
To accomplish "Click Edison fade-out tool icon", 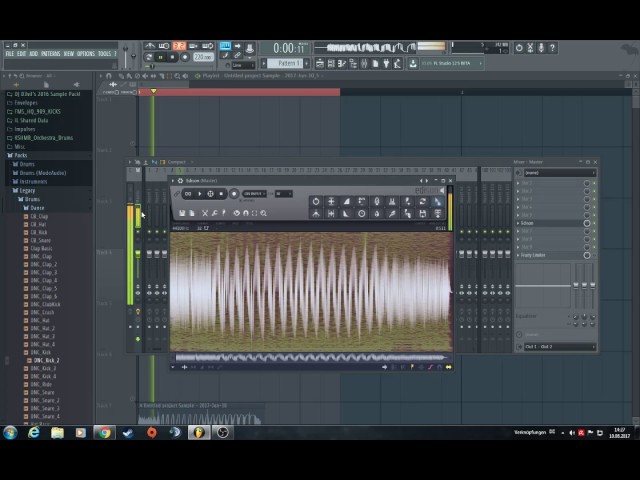I will [x=346, y=213].
